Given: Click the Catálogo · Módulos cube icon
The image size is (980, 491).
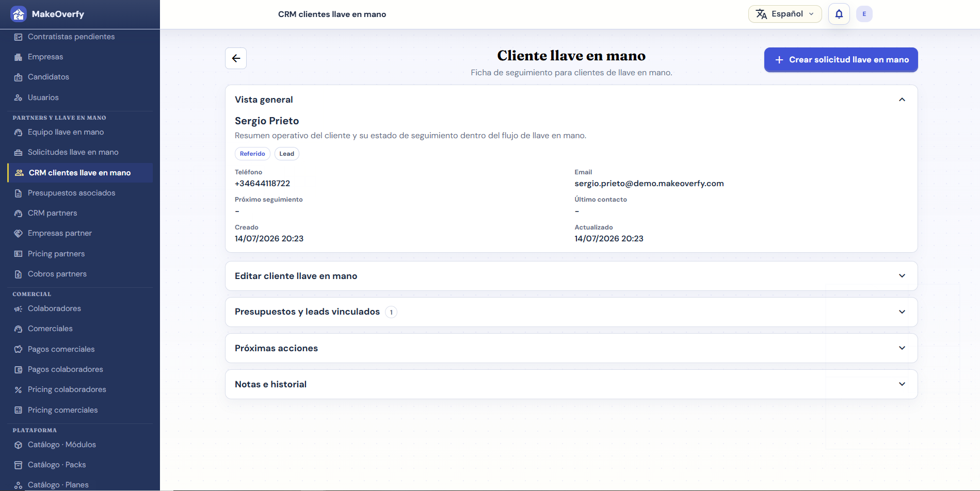Looking at the screenshot, I should [x=19, y=445].
